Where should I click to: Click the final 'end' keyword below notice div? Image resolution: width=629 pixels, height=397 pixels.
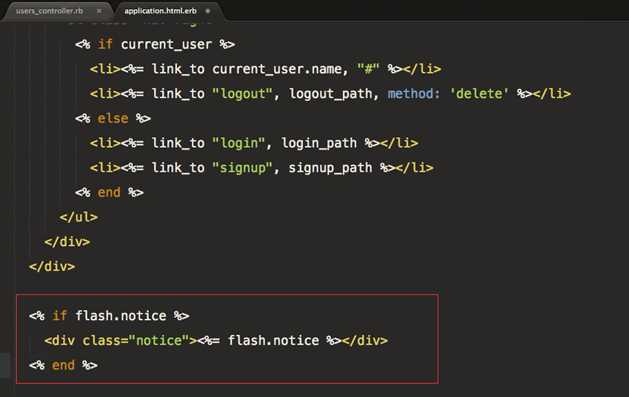click(63, 365)
